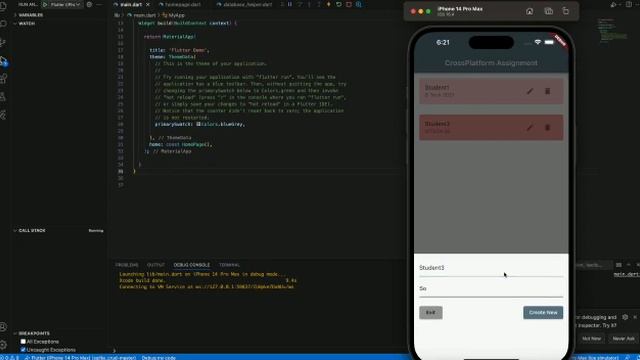
Task: Switch to the homepage.dart tab
Action: [180, 4]
